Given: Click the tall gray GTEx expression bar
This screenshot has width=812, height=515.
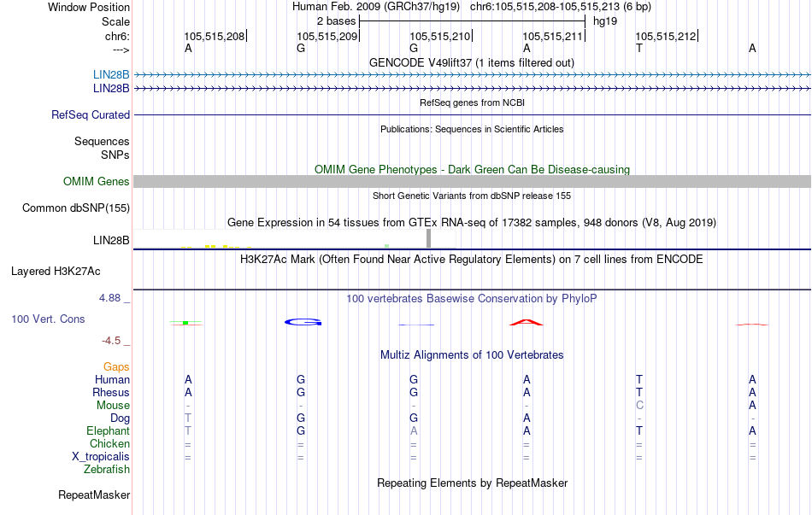Looking at the screenshot, I should pyautogui.click(x=429, y=238).
